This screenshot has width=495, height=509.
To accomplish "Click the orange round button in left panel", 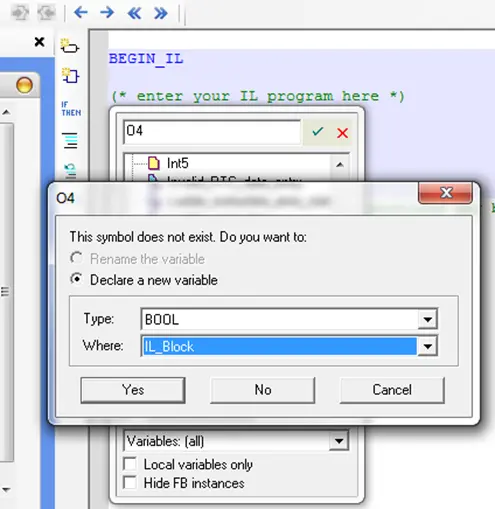I will 24,85.
